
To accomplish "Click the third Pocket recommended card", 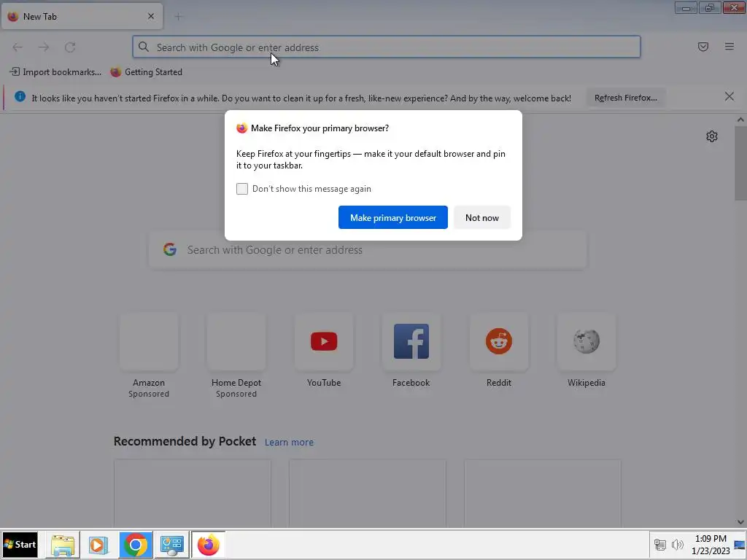I will pyautogui.click(x=543, y=494).
